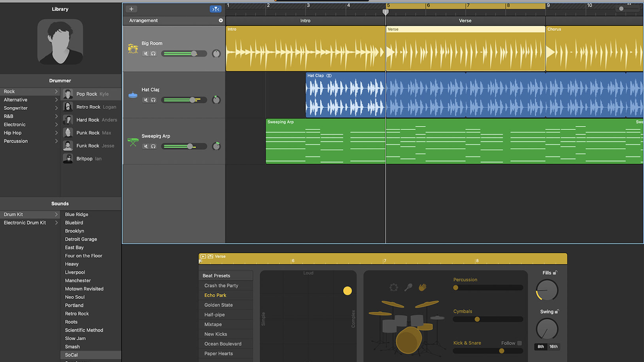644x362 pixels.
Task: Switch swing to 16th
Action: pyautogui.click(x=553, y=346)
